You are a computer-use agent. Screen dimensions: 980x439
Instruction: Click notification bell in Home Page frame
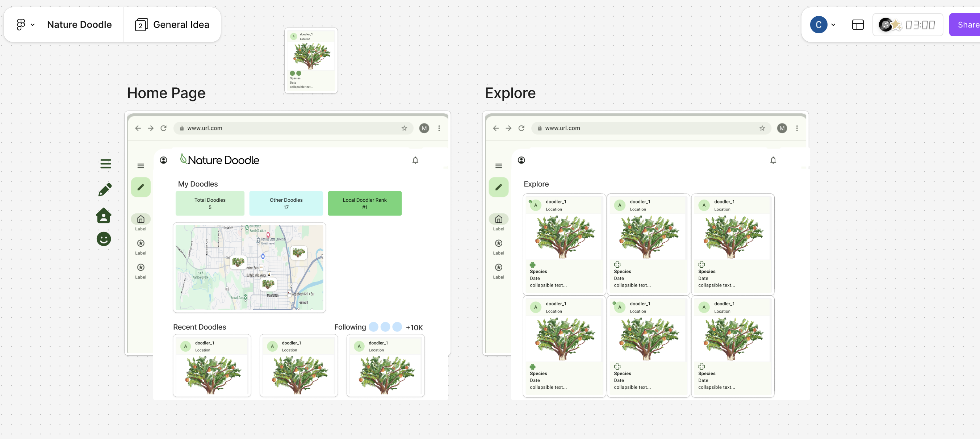(x=415, y=160)
